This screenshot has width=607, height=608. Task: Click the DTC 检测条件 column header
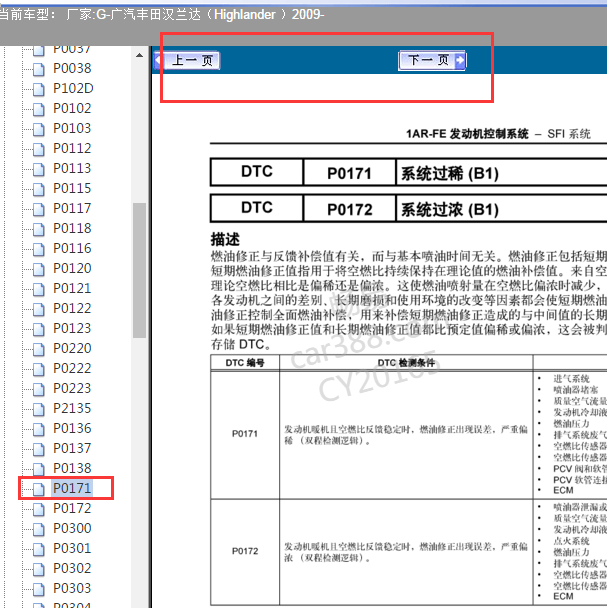406,363
